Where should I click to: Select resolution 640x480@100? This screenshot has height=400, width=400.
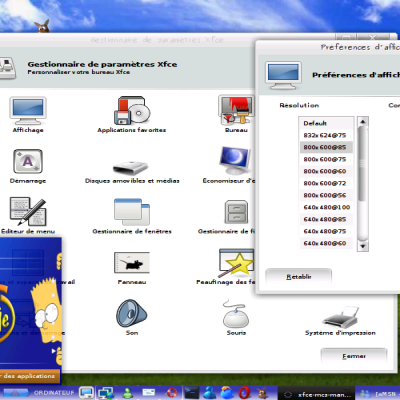point(326,207)
